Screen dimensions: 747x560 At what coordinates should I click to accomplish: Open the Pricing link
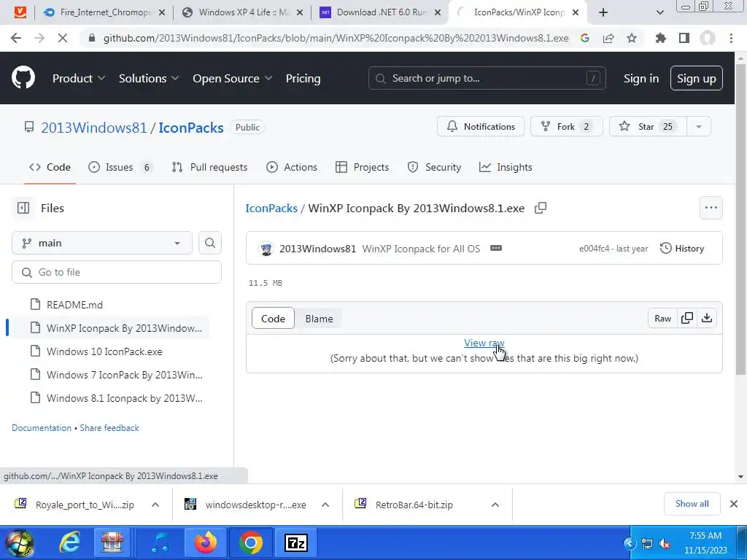(303, 79)
